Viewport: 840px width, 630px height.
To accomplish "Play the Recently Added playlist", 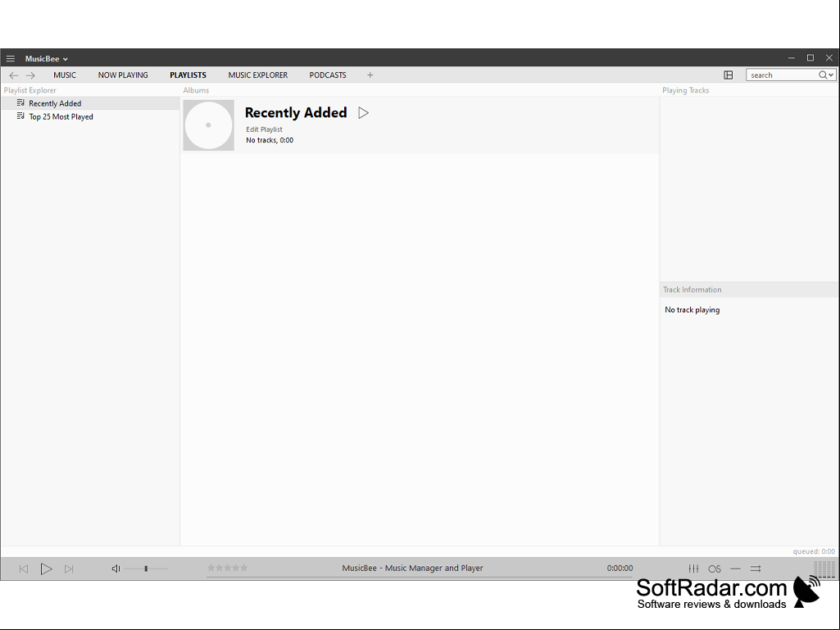I will tap(363, 113).
